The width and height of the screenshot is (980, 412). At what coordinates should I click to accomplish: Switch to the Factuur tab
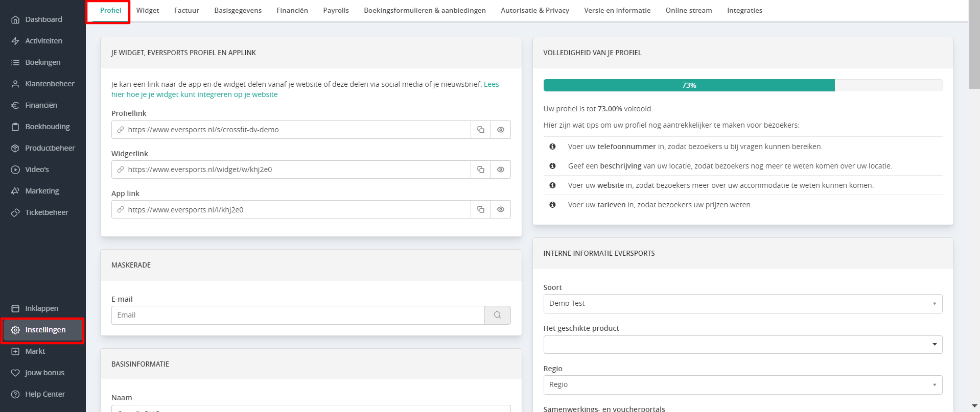[x=186, y=10]
